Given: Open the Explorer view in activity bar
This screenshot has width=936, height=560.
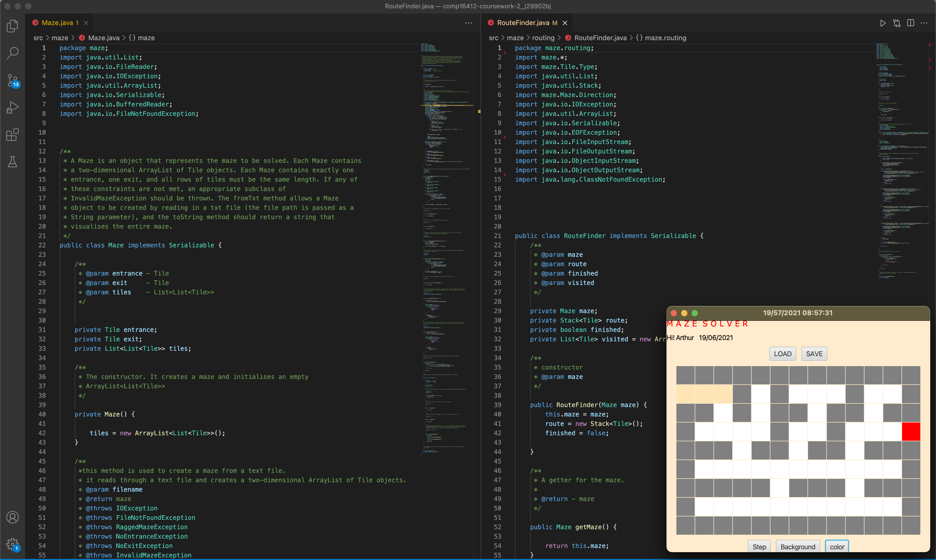Looking at the screenshot, I should click(13, 26).
